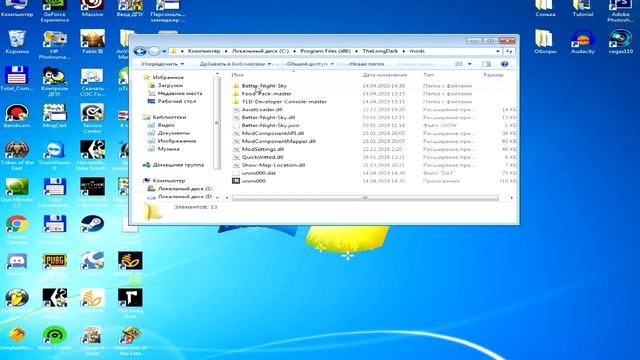Select Документы library in navigation pane

coord(173,133)
